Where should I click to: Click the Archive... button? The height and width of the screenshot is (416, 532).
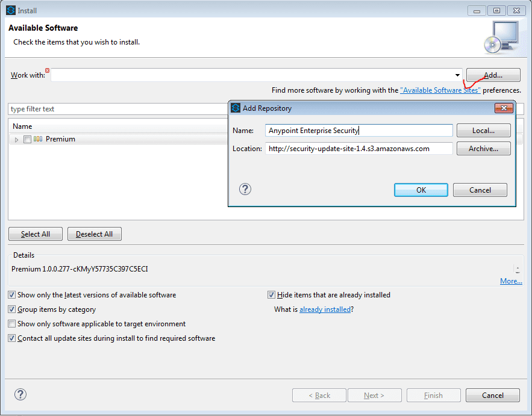[483, 148]
